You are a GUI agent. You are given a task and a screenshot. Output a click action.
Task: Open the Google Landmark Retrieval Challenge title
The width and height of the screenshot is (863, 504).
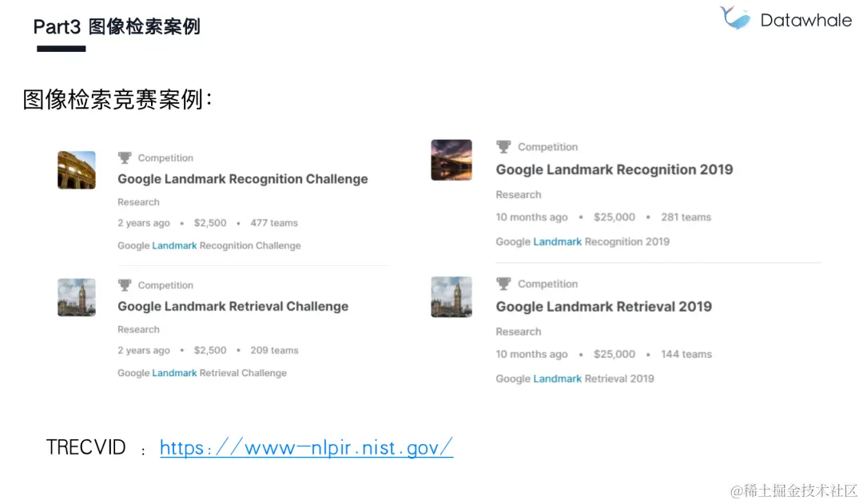[233, 306]
